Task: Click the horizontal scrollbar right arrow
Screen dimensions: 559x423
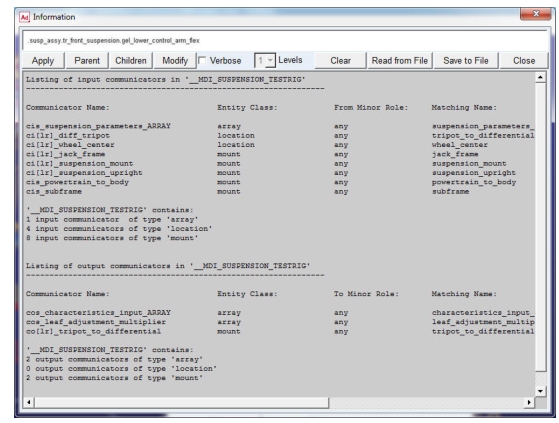Action: tap(529, 402)
